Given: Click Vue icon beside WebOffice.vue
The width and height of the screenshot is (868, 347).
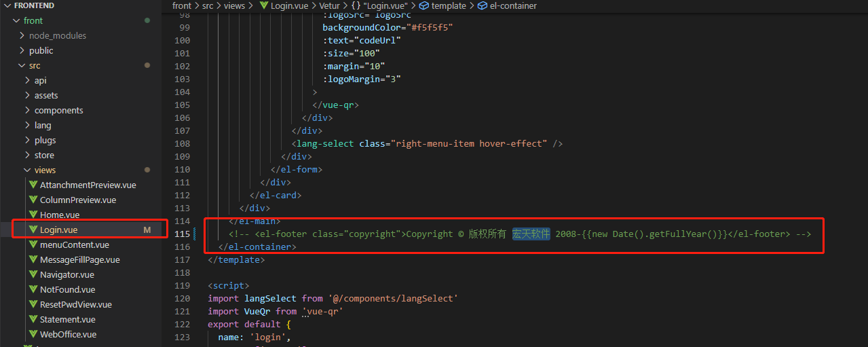Looking at the screenshot, I should click(33, 334).
